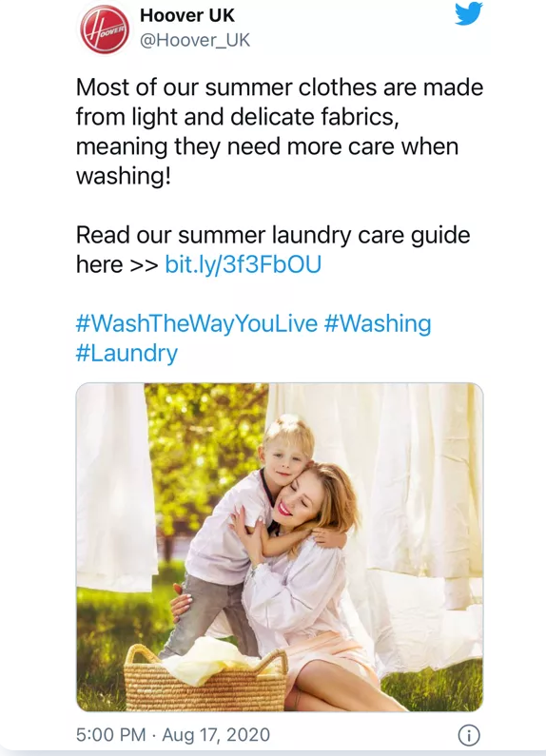Select the #WashTheWayYouLive hashtag
The height and width of the screenshot is (756, 546).
click(x=197, y=323)
